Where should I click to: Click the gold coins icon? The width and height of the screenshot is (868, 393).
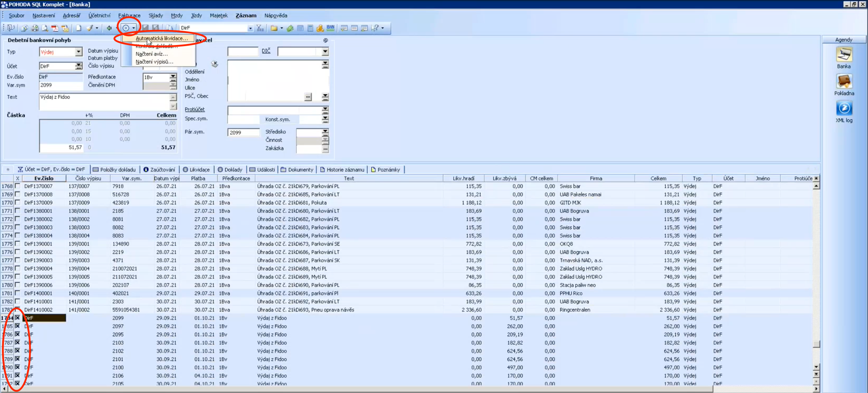pos(320,28)
